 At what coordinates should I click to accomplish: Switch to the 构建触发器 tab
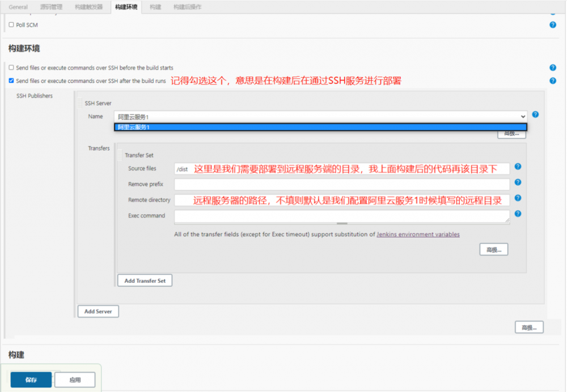[x=88, y=7]
